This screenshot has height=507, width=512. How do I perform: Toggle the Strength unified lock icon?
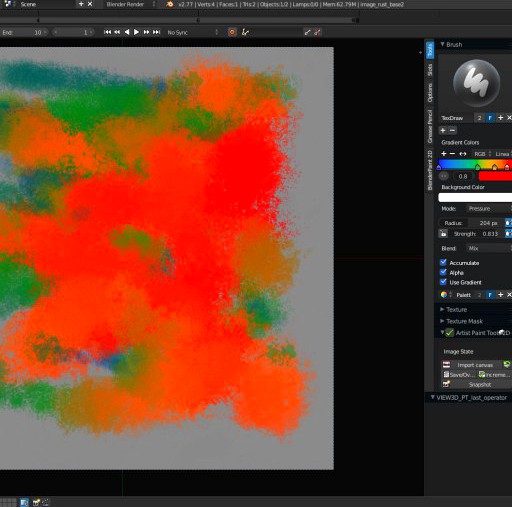click(443, 234)
